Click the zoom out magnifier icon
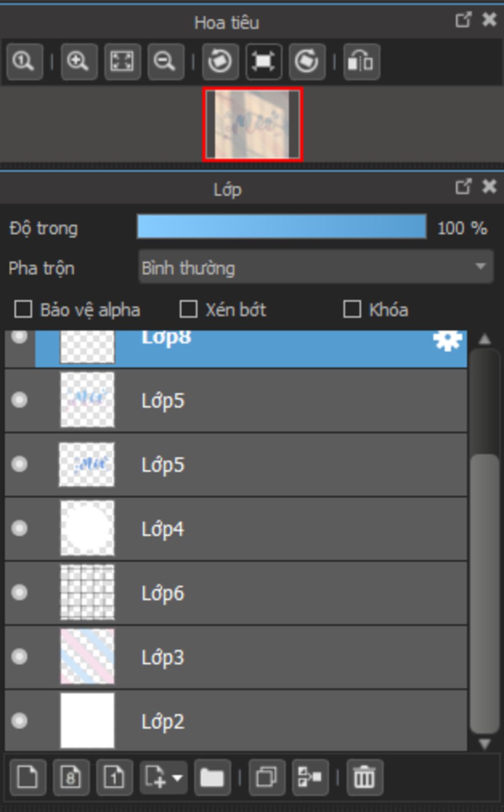Viewport: 504px width, 812px height. (x=165, y=62)
